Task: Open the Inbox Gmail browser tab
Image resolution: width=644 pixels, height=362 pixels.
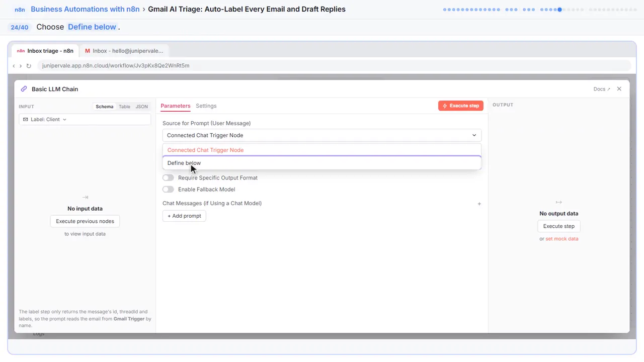Action: (124, 51)
